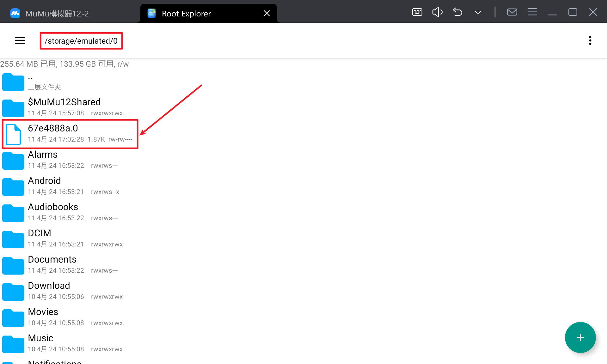This screenshot has width=607, height=364.
Task: Click the volume speaker icon
Action: click(438, 12)
